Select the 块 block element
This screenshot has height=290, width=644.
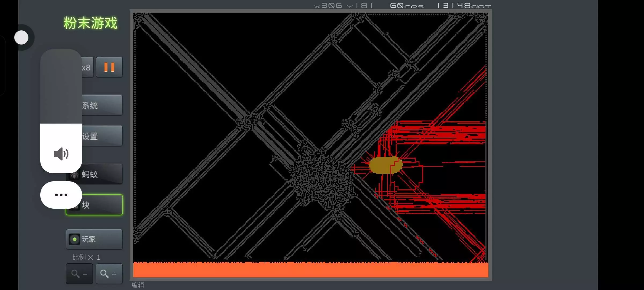102,205
